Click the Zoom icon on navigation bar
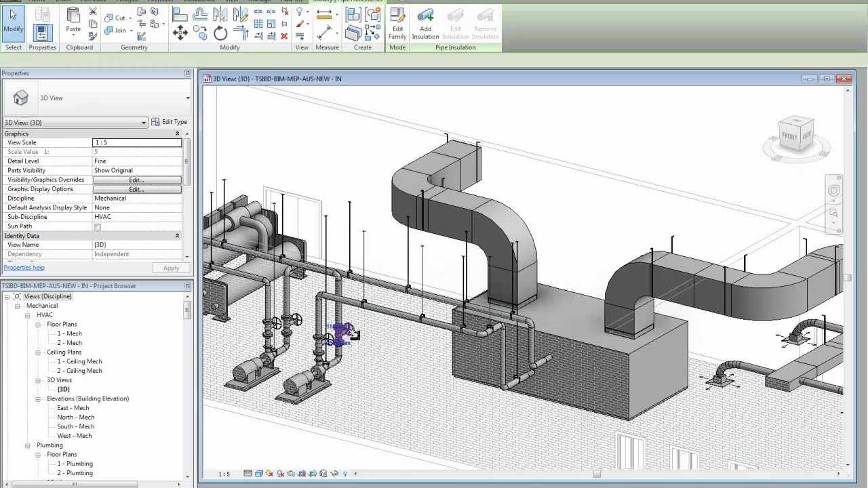The image size is (868, 488). (834, 213)
